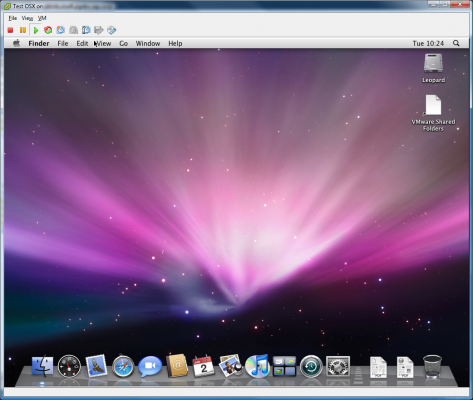Open the Mac View menu beside Edit

pyautogui.click(x=103, y=43)
